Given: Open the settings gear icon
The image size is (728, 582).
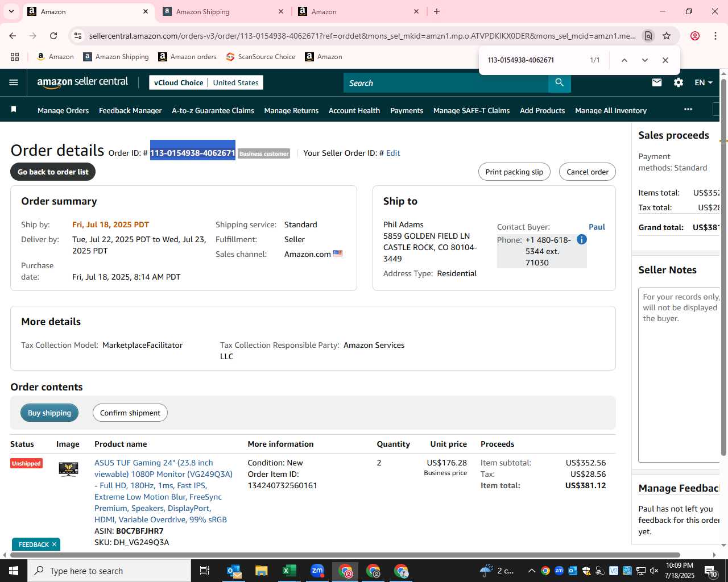Looking at the screenshot, I should tap(679, 82).
